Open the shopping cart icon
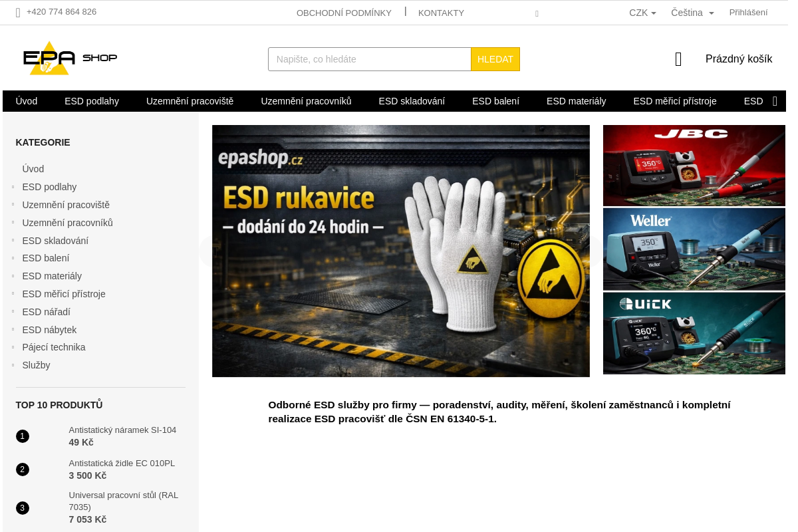 [x=678, y=59]
